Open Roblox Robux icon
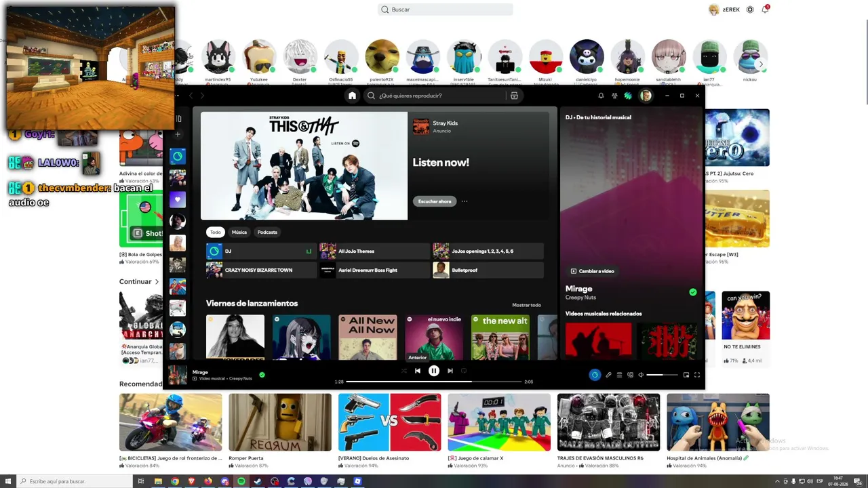Viewport: 868px width, 488px height. (750, 9)
